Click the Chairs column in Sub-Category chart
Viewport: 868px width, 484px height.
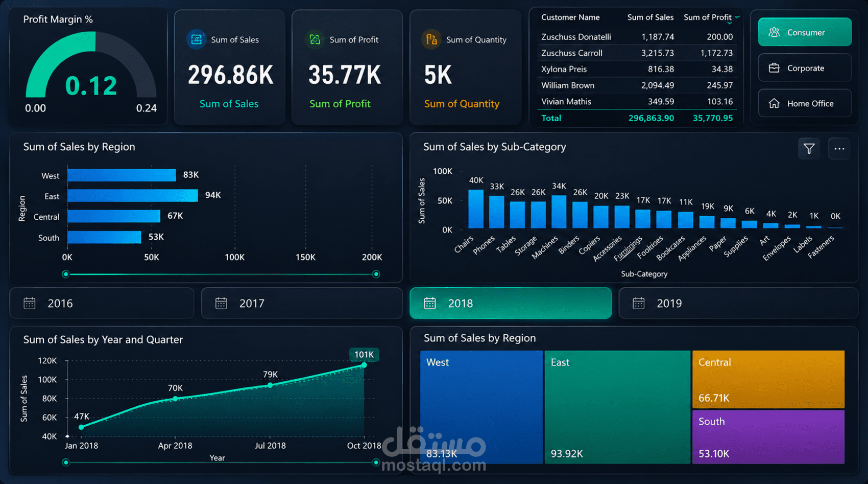pos(476,209)
